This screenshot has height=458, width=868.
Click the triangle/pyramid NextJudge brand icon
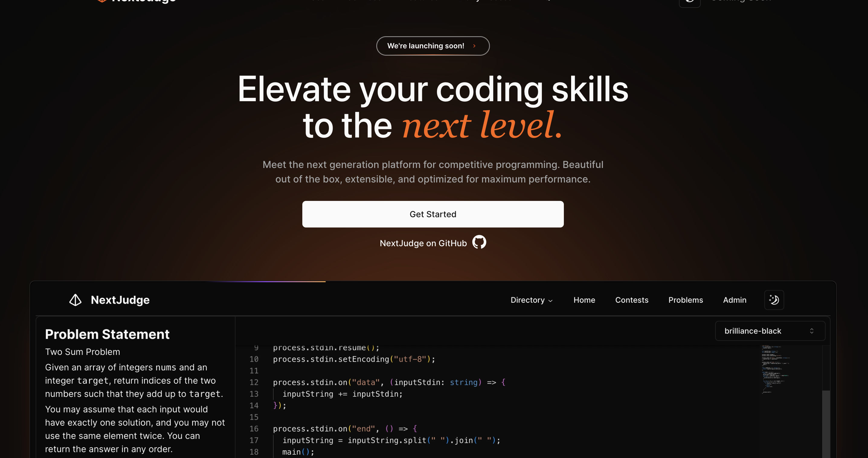75,300
